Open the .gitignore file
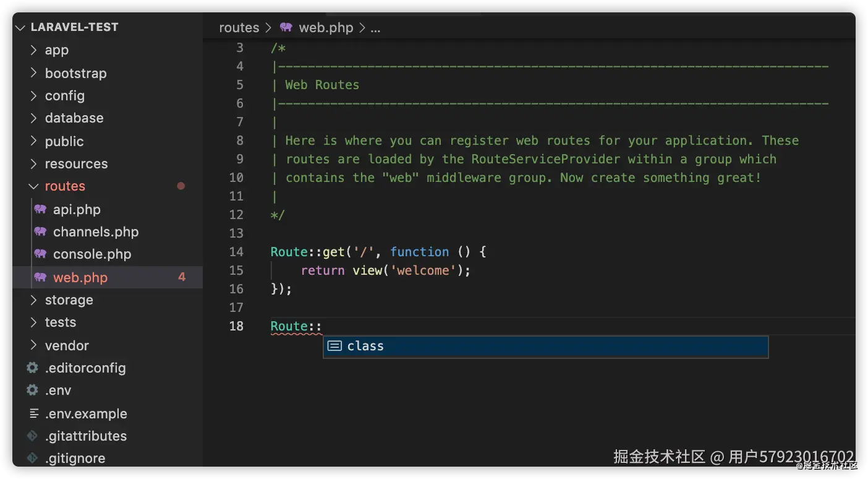Viewport: 868px width, 479px height. [x=75, y=458]
